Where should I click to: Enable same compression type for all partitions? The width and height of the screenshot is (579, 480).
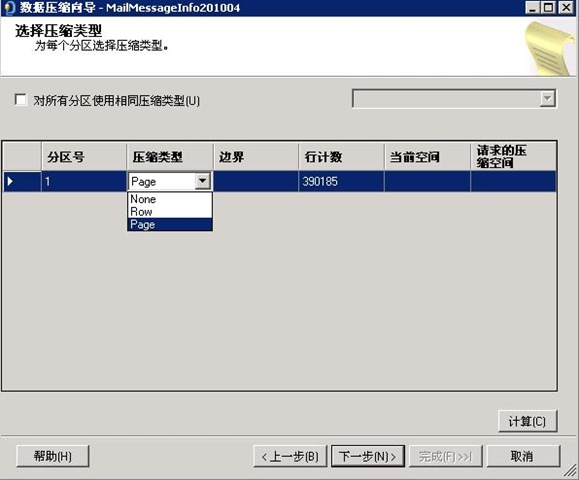click(x=21, y=100)
